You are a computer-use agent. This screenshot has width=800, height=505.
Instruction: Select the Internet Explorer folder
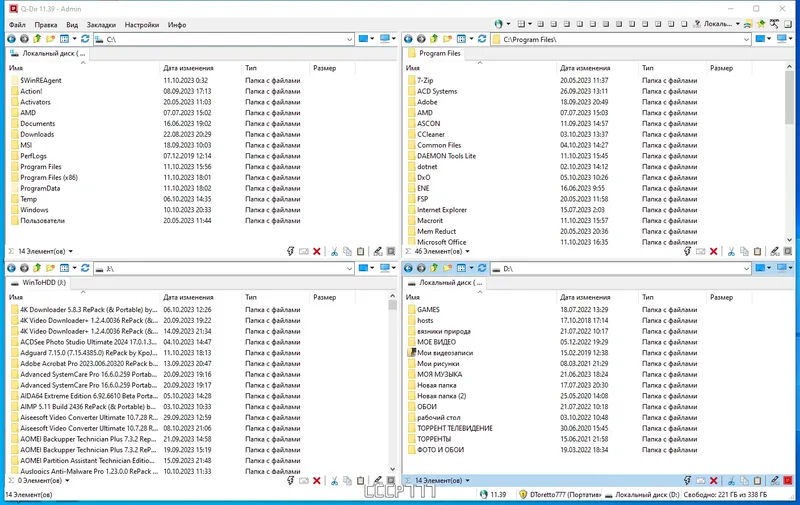442,210
